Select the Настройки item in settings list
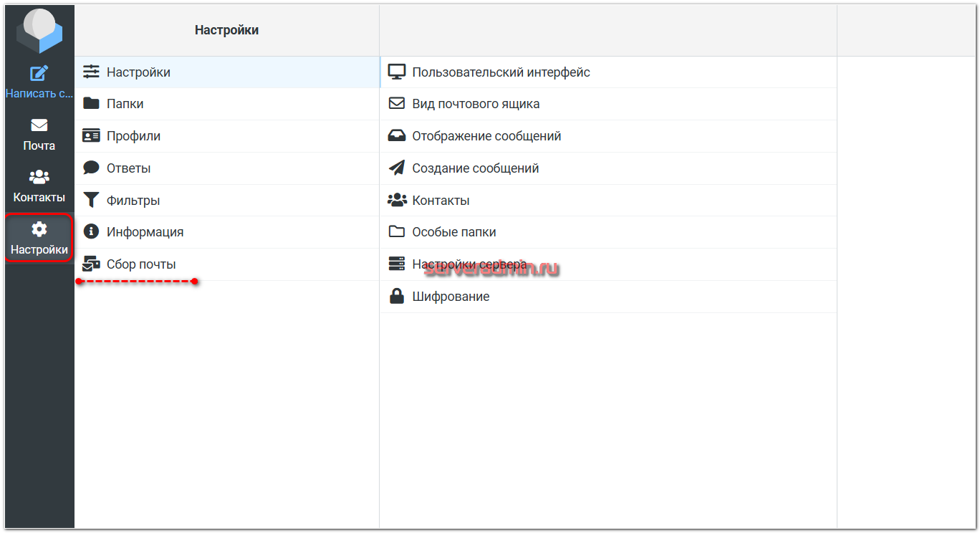This screenshot has height=533, width=980. (138, 72)
